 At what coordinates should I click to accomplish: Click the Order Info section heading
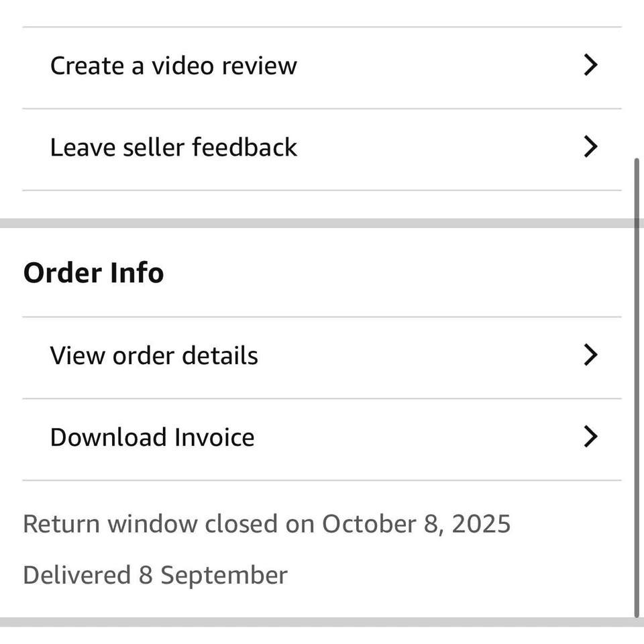(93, 273)
